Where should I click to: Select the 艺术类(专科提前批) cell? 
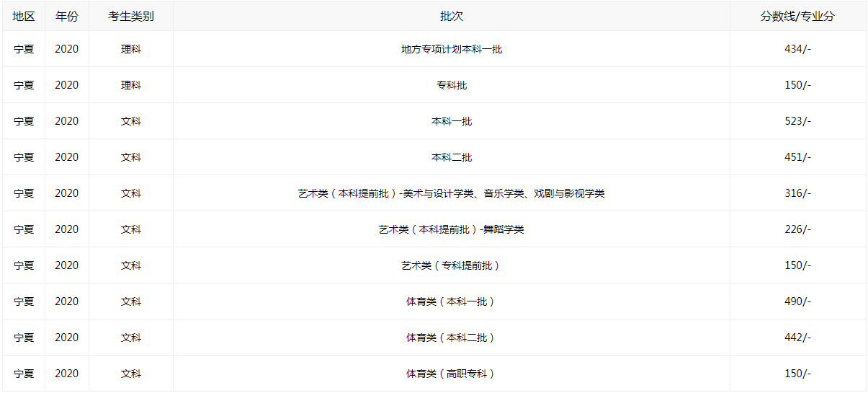click(452, 265)
